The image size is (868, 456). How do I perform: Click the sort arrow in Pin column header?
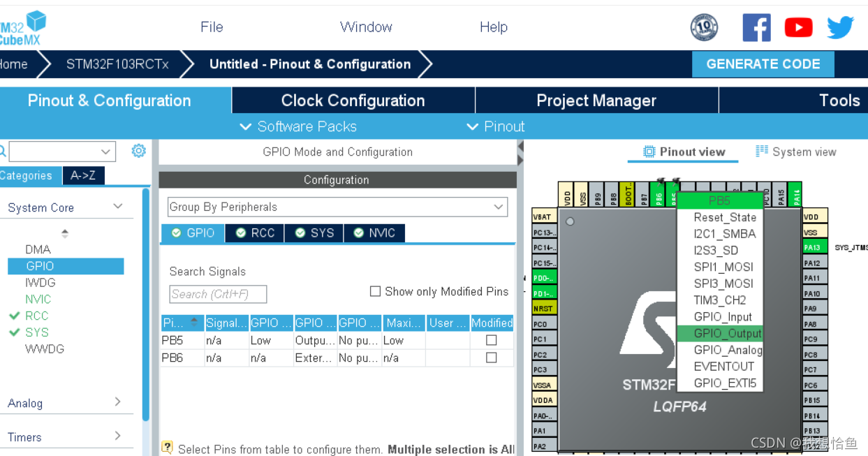pyautogui.click(x=195, y=323)
